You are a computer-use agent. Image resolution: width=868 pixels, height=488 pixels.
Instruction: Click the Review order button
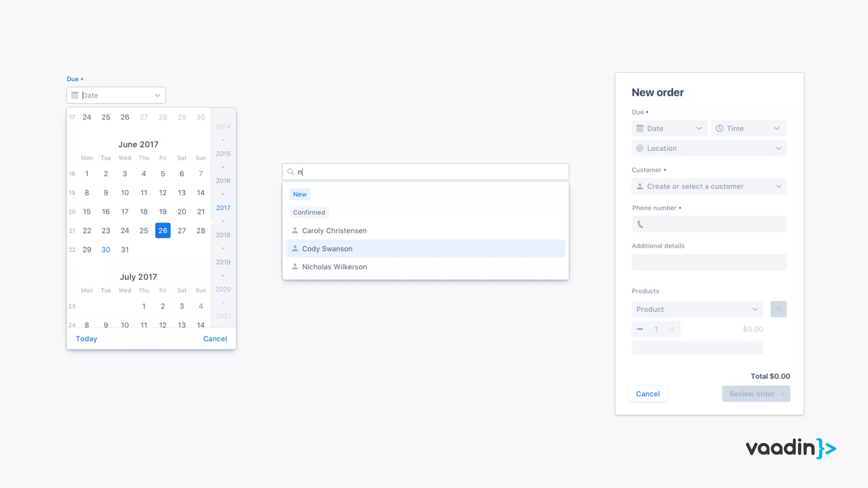[756, 394]
